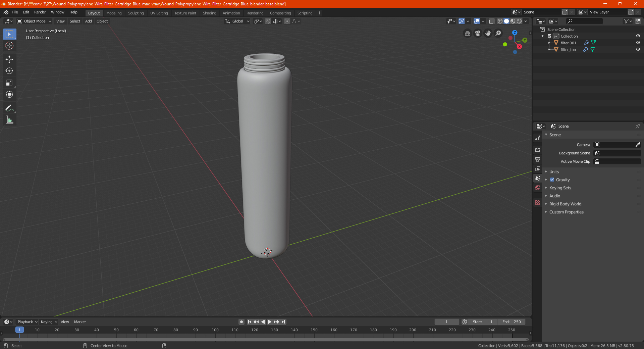Viewport: 644px width, 349px height.
Task: Switch to the Shading workspace tab
Action: [209, 13]
